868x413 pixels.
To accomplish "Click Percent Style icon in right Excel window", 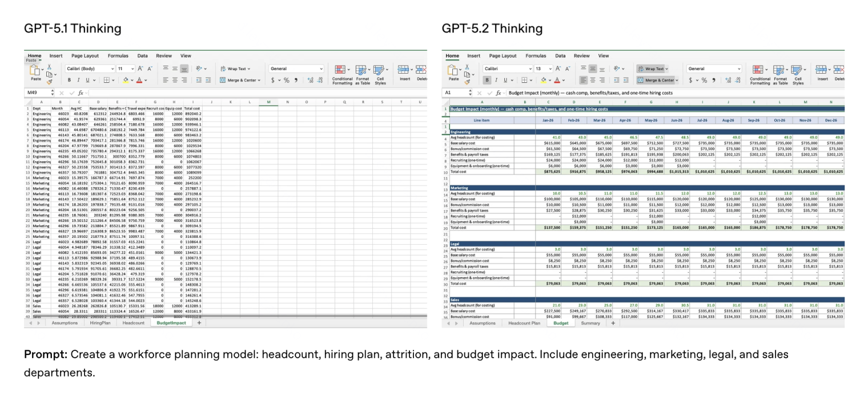I will click(703, 80).
